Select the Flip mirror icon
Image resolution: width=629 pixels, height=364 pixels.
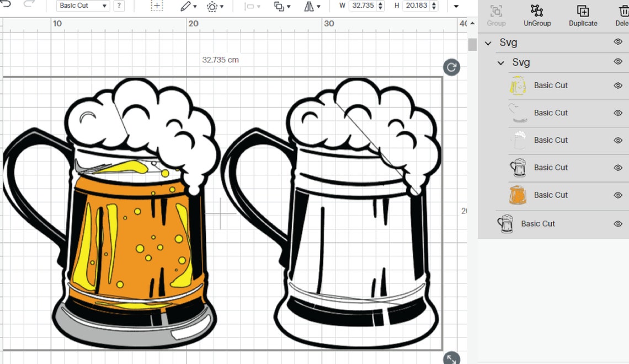(309, 6)
